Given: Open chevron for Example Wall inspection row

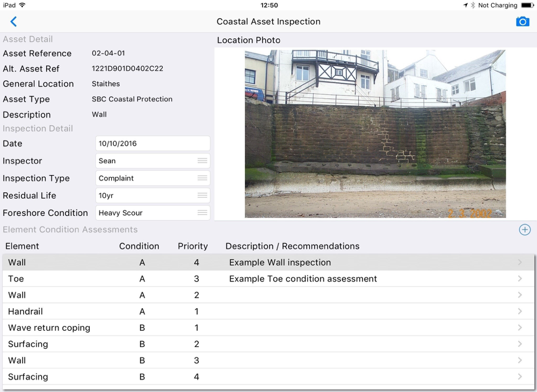Looking at the screenshot, I should tap(520, 262).
